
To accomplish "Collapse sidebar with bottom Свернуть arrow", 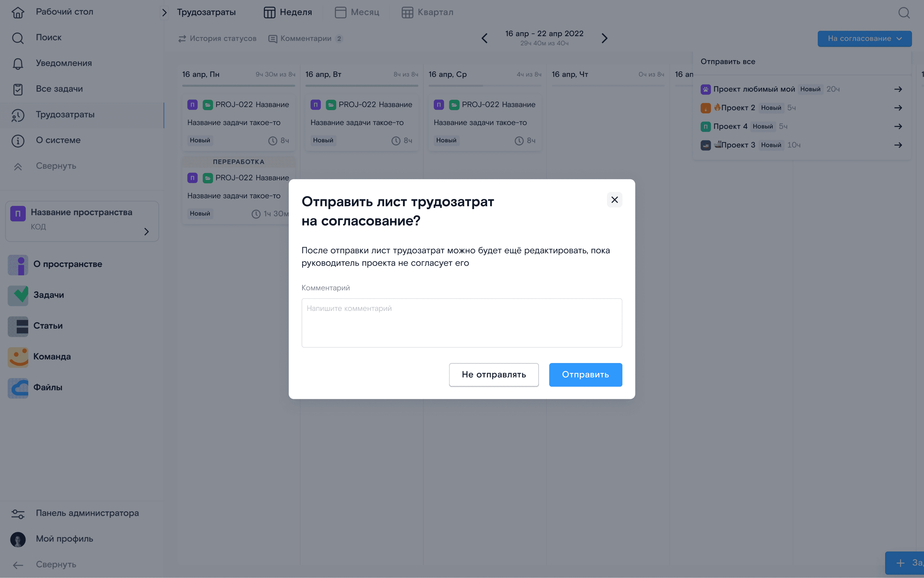I will [x=18, y=565].
